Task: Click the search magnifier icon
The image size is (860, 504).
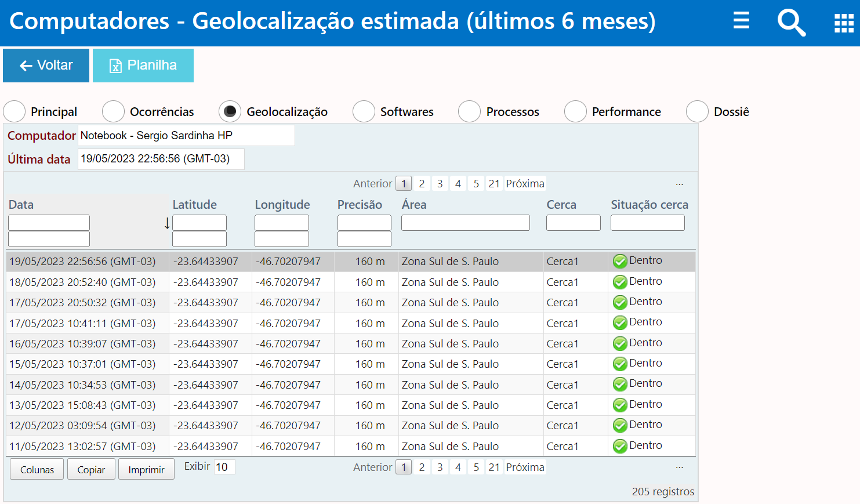Action: click(791, 22)
